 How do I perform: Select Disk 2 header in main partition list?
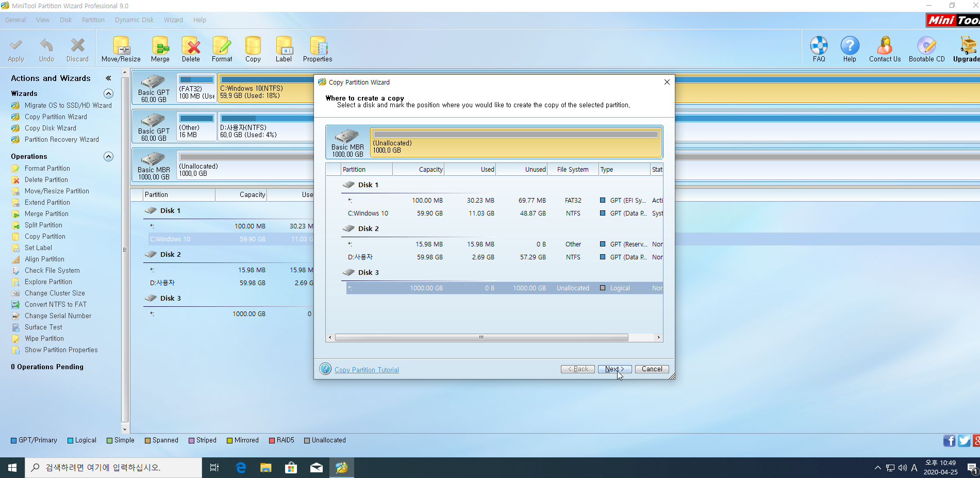click(171, 254)
